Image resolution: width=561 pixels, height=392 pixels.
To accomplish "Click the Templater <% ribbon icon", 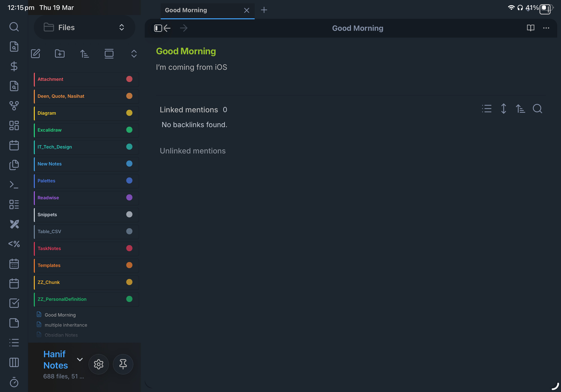I will [14, 244].
